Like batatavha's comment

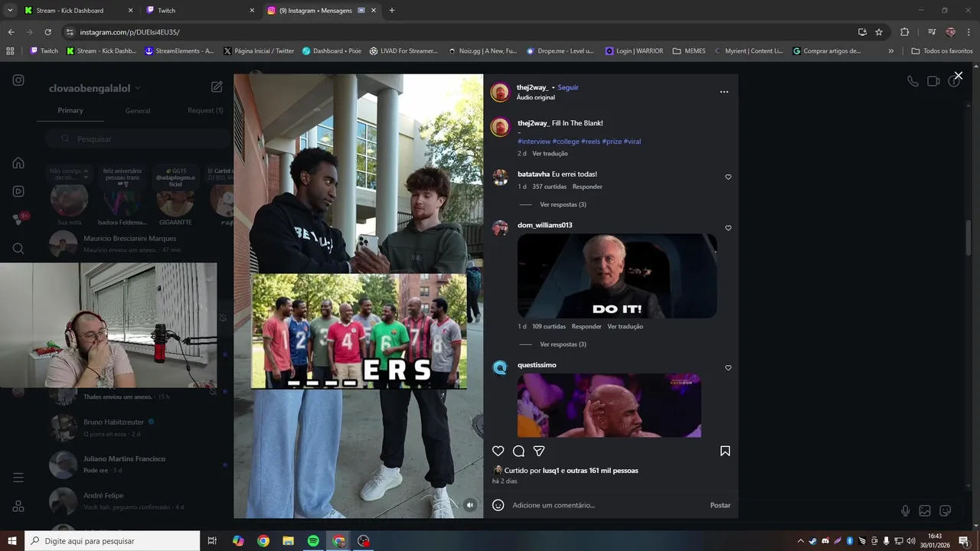coord(728,177)
